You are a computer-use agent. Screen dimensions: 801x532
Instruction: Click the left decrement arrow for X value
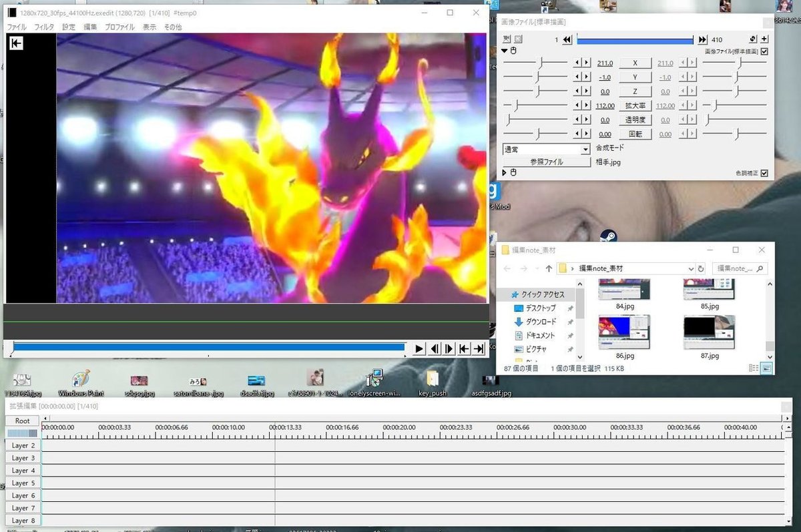[578, 63]
